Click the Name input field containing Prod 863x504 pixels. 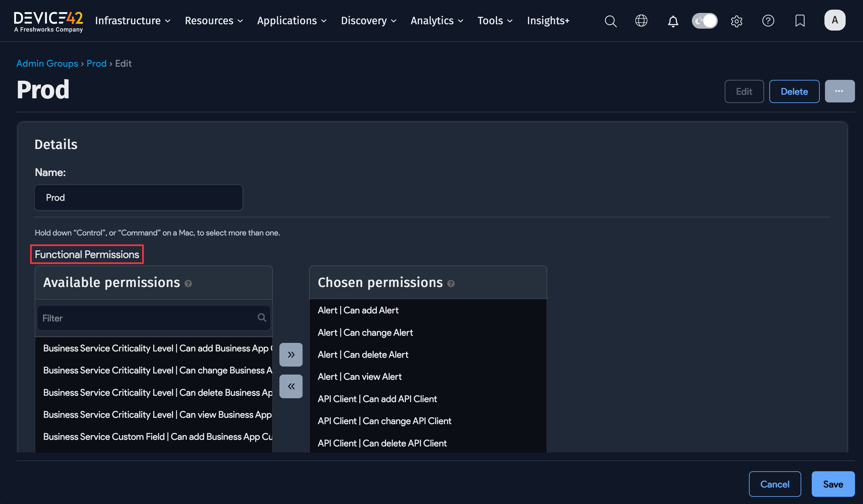click(138, 197)
